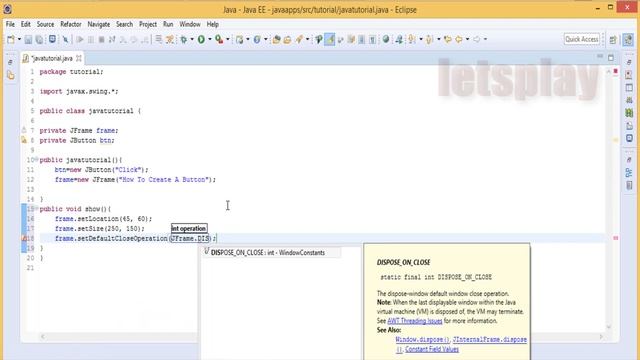Collapse the show() method fold marker
This screenshot has height=360, width=640.
[x=37, y=208]
